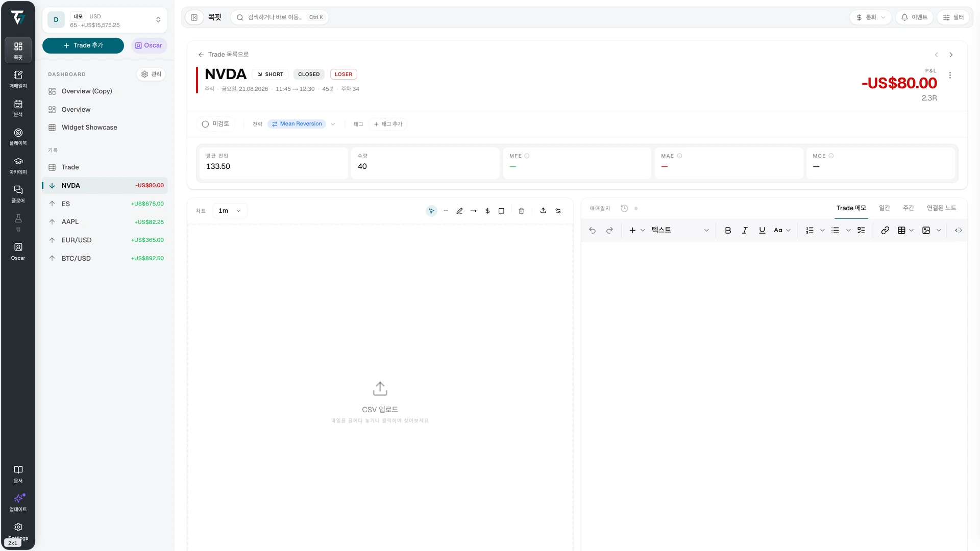Image resolution: width=980 pixels, height=551 pixels.
Task: Redo edit in memo editor
Action: [609, 231]
